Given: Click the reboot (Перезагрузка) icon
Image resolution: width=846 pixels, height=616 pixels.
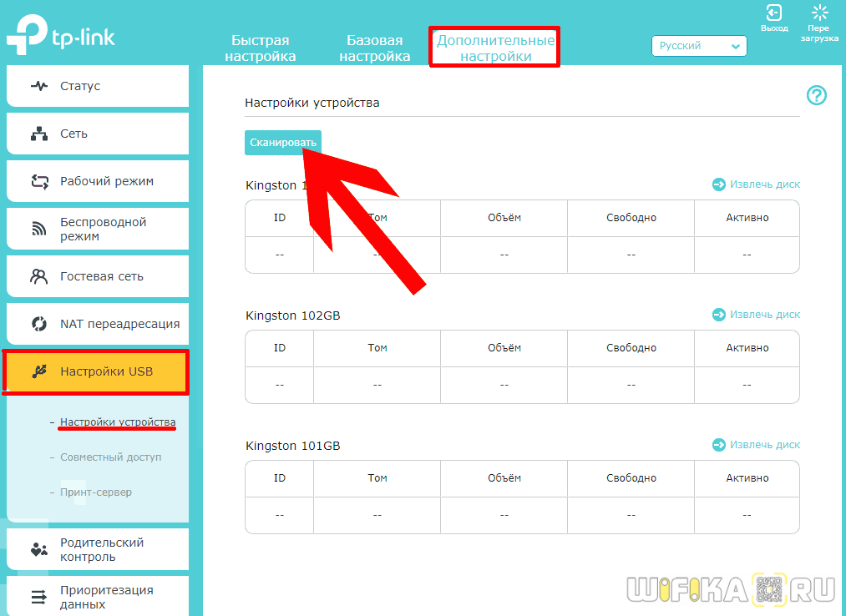Looking at the screenshot, I should [819, 13].
